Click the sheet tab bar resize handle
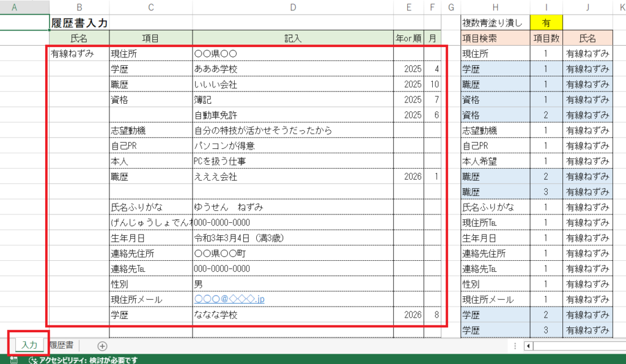The width and height of the screenshot is (626, 364). tap(515, 346)
